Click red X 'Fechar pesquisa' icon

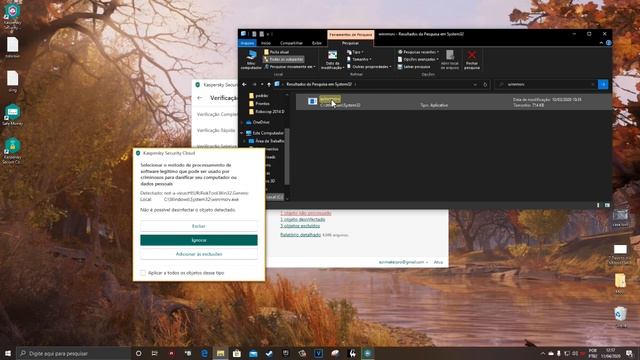pyautogui.click(x=472, y=60)
